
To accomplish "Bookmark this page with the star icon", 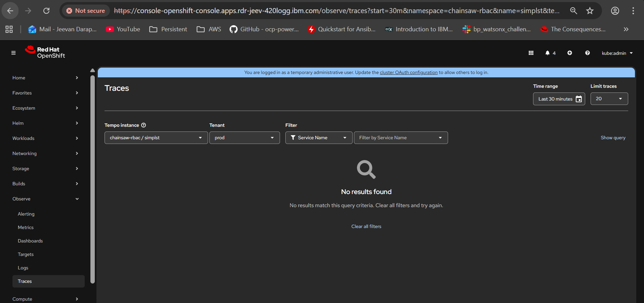I will point(590,11).
